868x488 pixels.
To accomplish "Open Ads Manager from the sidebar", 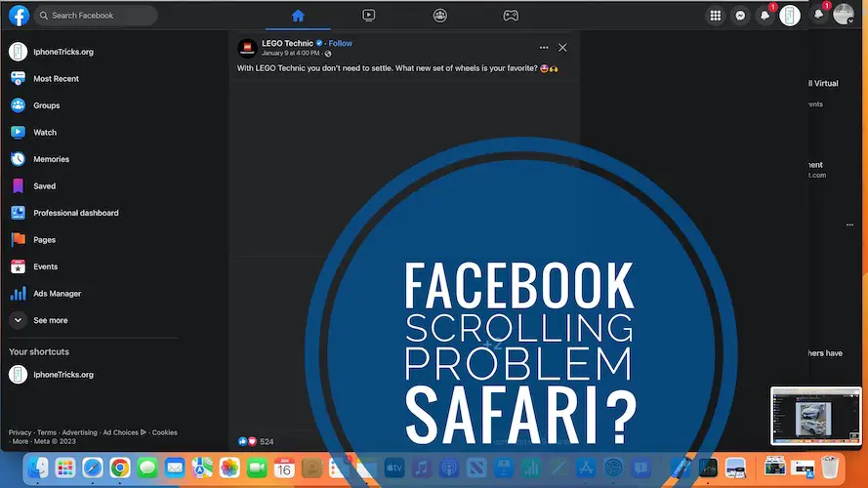I will [x=57, y=293].
